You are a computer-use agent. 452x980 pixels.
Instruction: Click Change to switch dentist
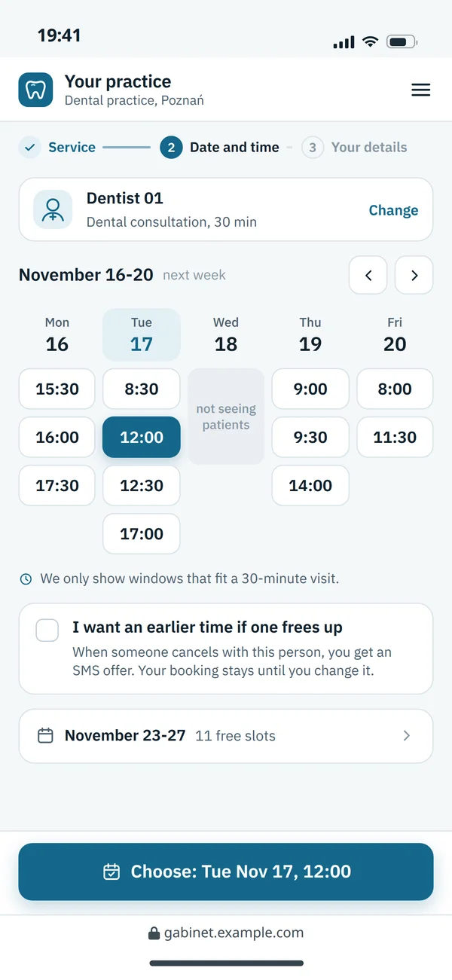[x=393, y=210]
